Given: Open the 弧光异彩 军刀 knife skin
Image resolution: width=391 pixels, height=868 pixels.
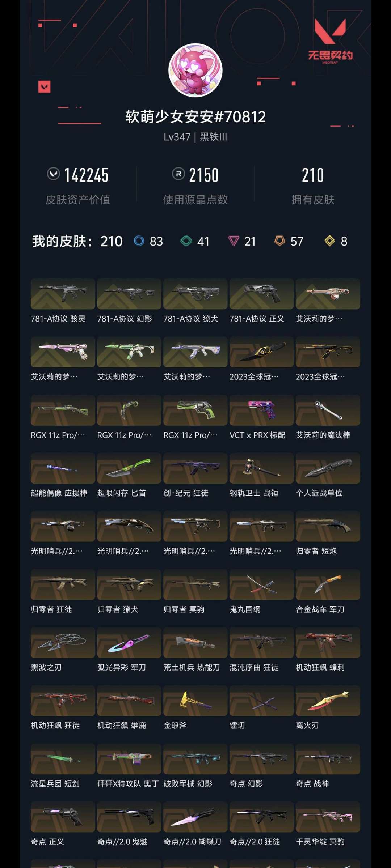Looking at the screenshot, I should click(129, 642).
